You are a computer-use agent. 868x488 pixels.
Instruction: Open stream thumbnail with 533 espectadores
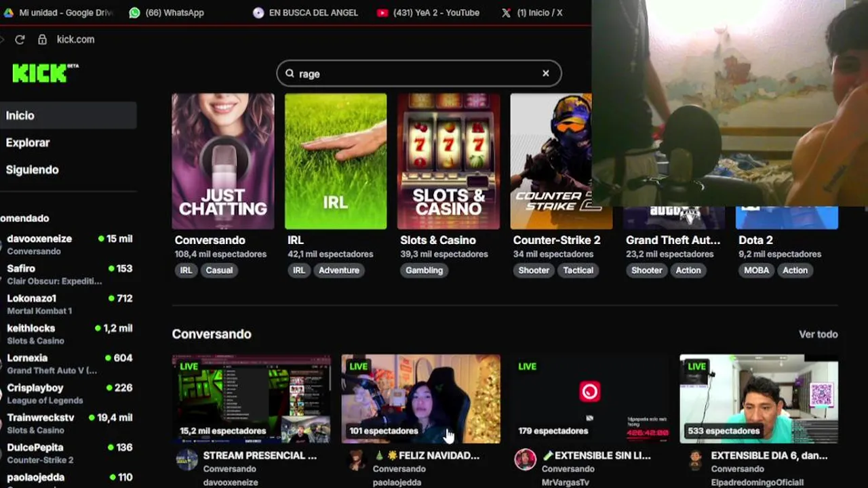[x=759, y=399]
